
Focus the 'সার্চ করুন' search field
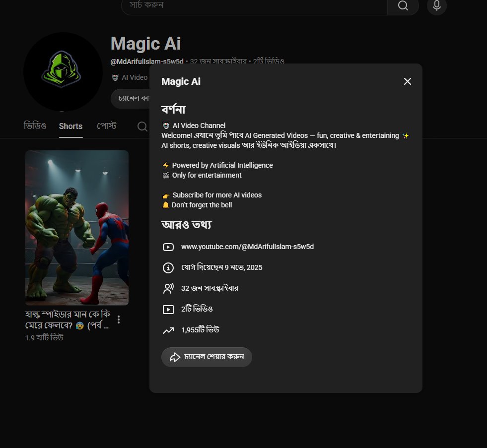pyautogui.click(x=254, y=5)
